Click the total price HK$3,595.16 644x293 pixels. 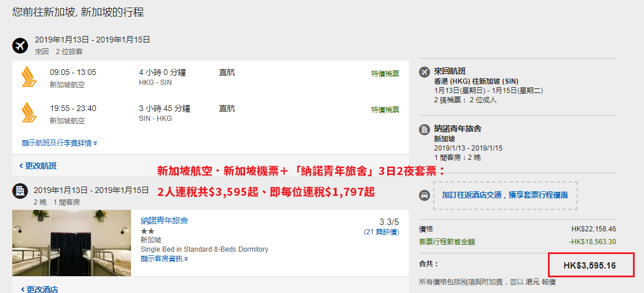point(589,266)
